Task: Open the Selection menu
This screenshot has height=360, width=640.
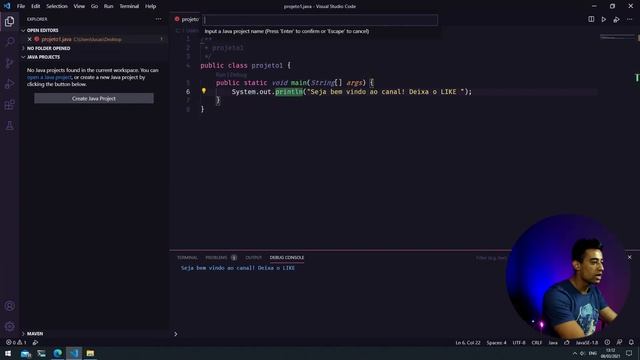Action: pos(57,6)
